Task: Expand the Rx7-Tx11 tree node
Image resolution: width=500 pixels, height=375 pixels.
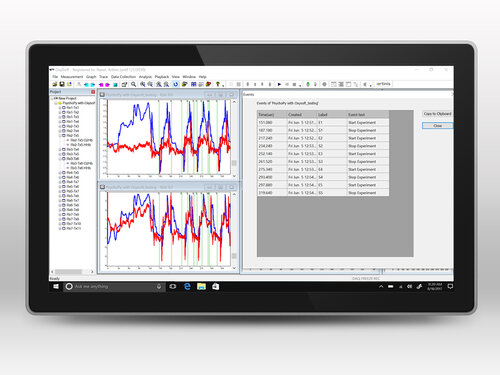Action: pos(60,228)
